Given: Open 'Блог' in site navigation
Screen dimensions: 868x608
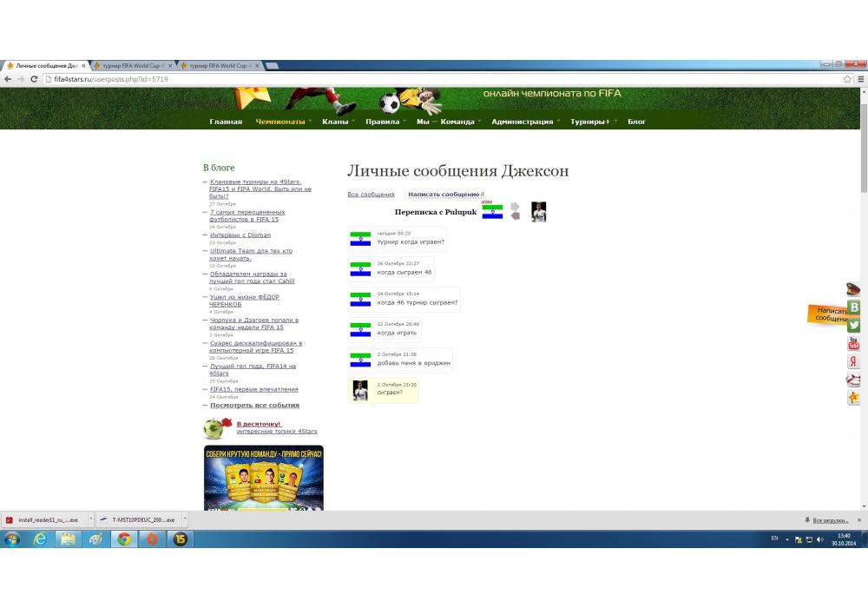Looking at the screenshot, I should tap(636, 122).
